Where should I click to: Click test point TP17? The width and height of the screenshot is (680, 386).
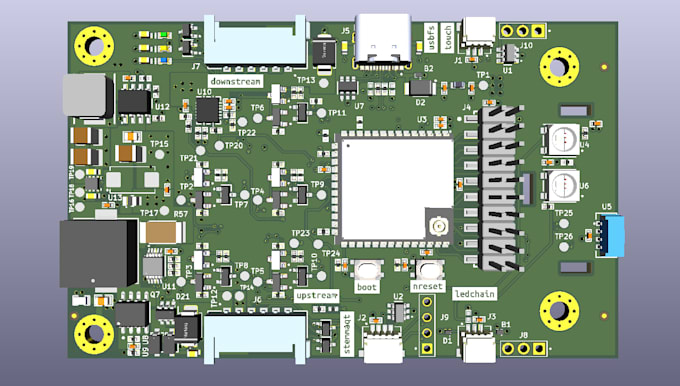164,211
